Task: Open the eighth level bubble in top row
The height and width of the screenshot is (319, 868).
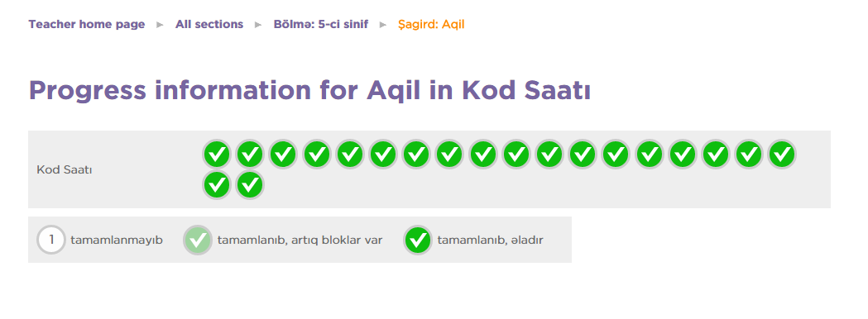Action: click(449, 155)
